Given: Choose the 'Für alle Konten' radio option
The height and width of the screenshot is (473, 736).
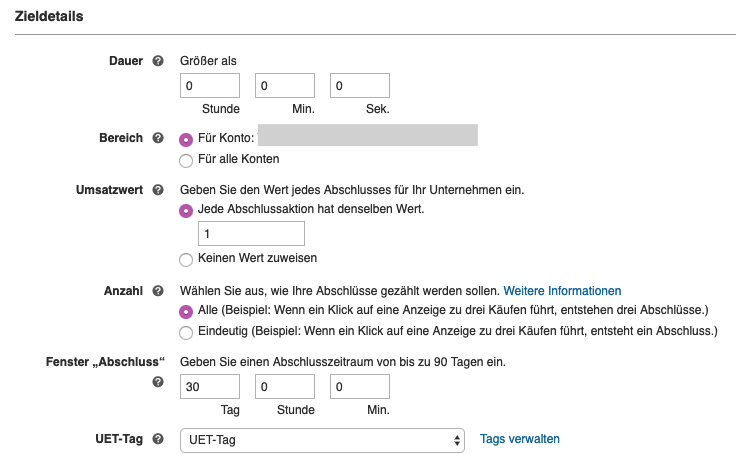Looking at the screenshot, I should 186,160.
